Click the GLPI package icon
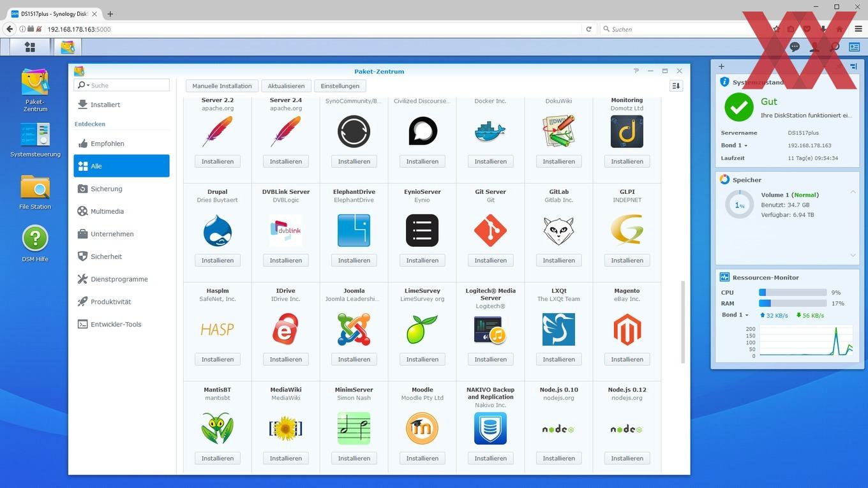 (x=627, y=230)
